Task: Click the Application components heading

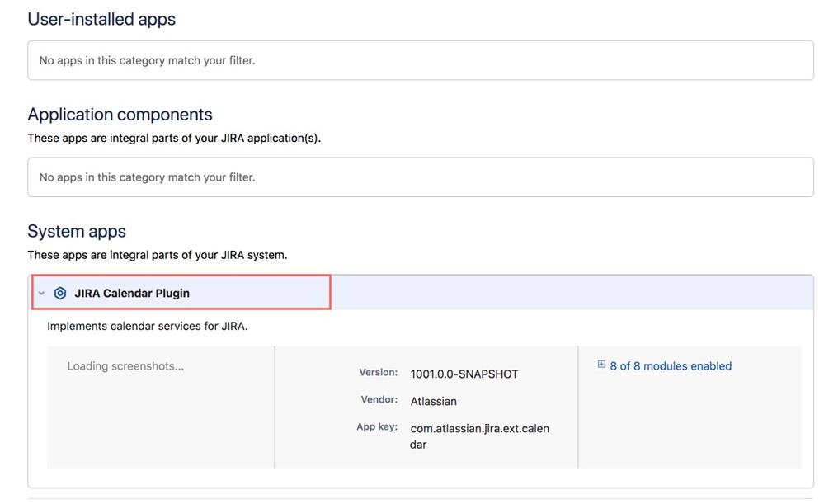Action: pyautogui.click(x=120, y=115)
